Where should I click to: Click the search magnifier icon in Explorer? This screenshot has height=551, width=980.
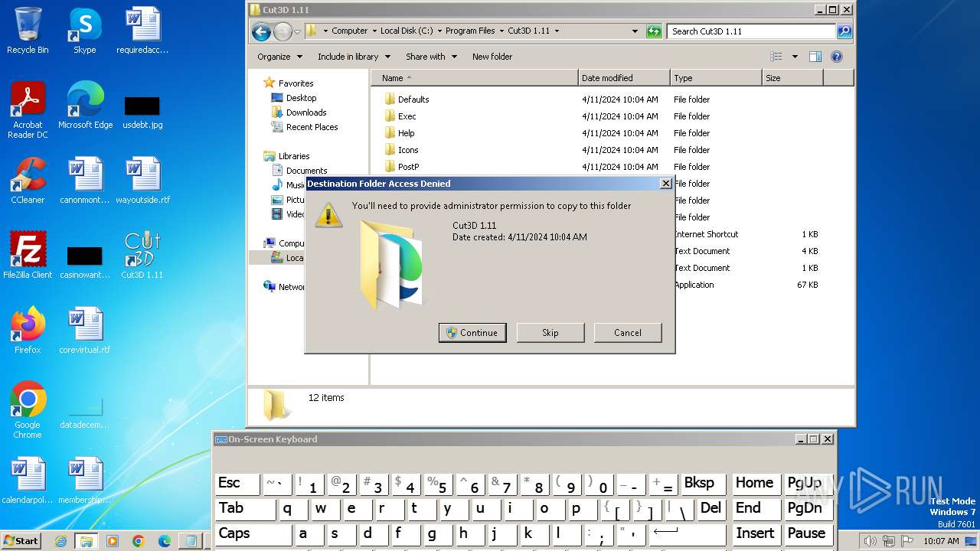[x=844, y=31]
